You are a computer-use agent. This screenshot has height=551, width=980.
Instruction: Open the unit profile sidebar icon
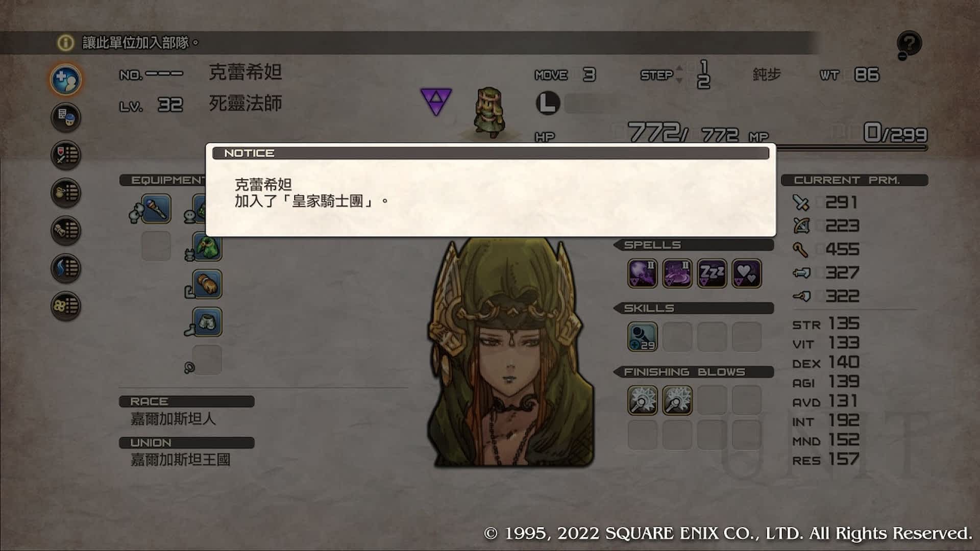point(66,117)
